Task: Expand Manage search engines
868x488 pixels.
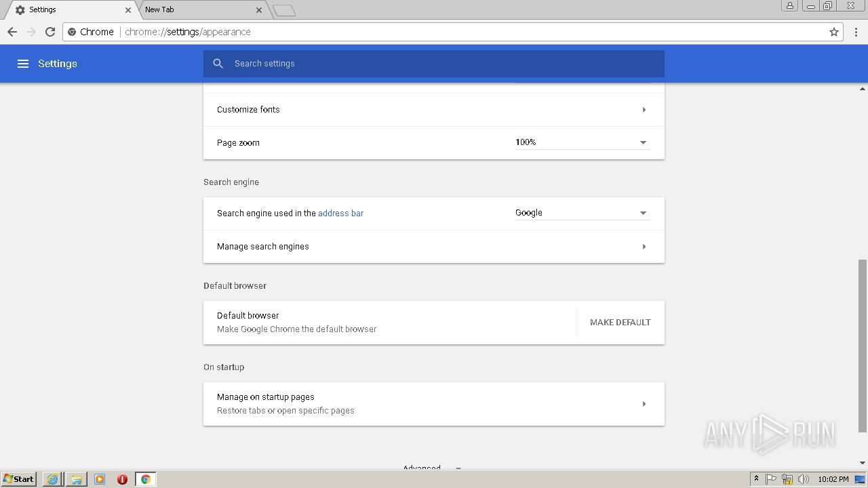Action: point(434,247)
